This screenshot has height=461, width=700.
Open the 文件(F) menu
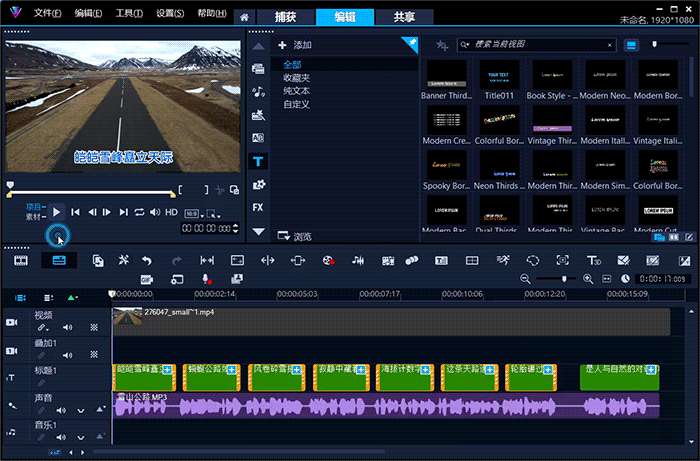click(47, 13)
